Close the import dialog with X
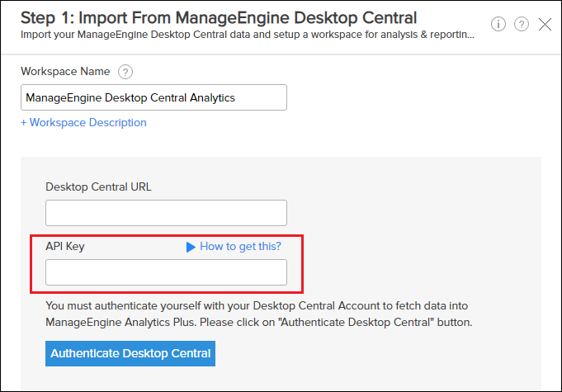 tap(545, 24)
